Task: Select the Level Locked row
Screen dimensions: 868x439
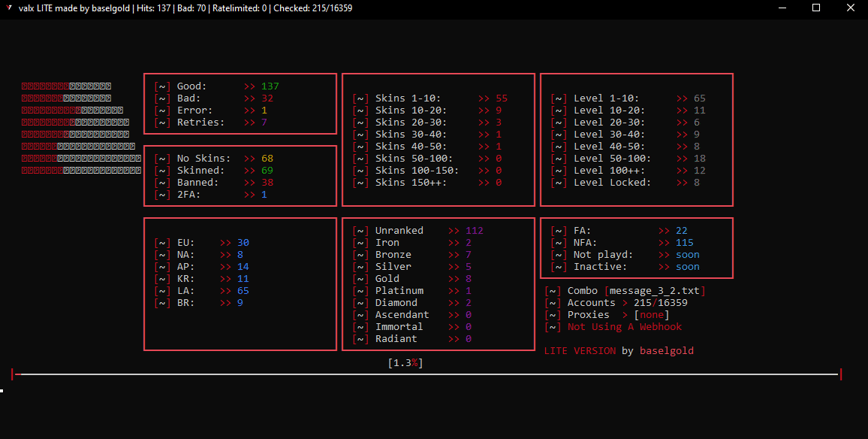Action: point(625,183)
